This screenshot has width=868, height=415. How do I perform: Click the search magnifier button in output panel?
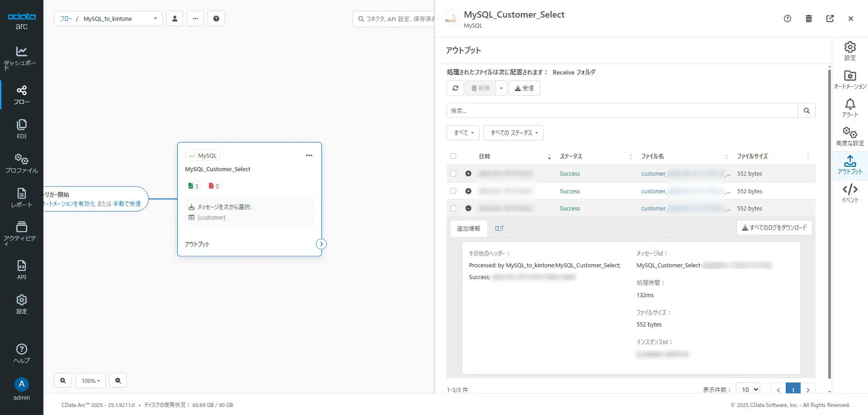point(807,111)
